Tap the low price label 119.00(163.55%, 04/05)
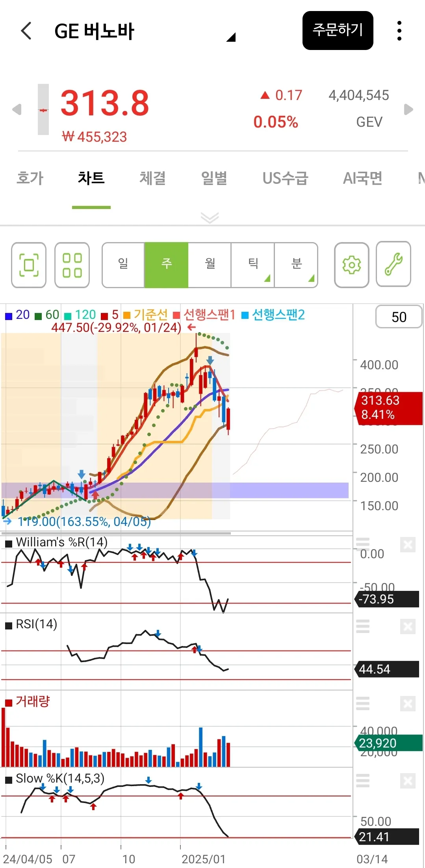Screen dimensions: 425x868 point(84,522)
